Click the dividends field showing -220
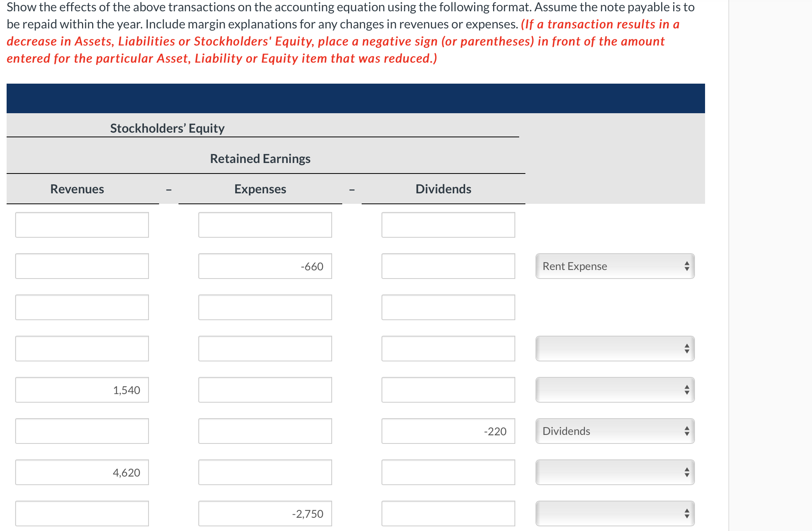This screenshot has width=812, height=531. click(448, 431)
